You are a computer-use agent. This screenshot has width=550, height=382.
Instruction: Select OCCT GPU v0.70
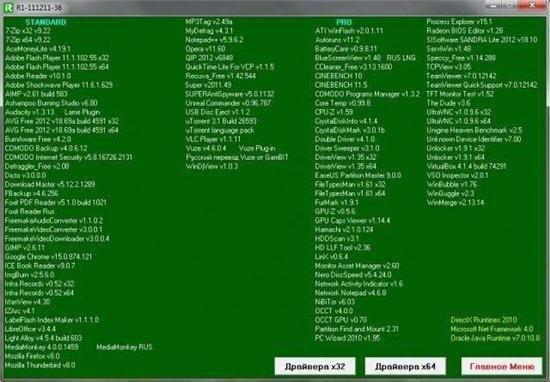(341, 320)
